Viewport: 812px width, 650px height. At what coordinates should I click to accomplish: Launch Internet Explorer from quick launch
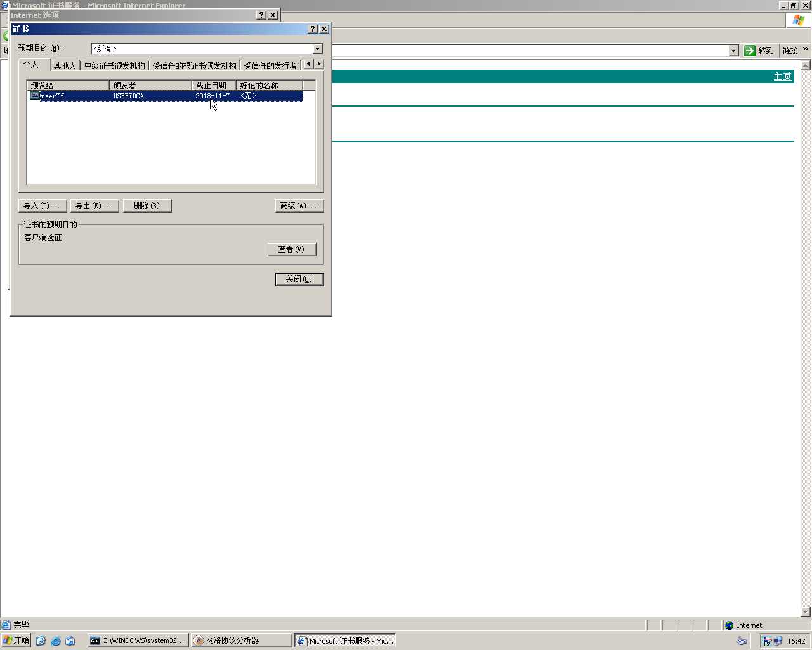(56, 641)
